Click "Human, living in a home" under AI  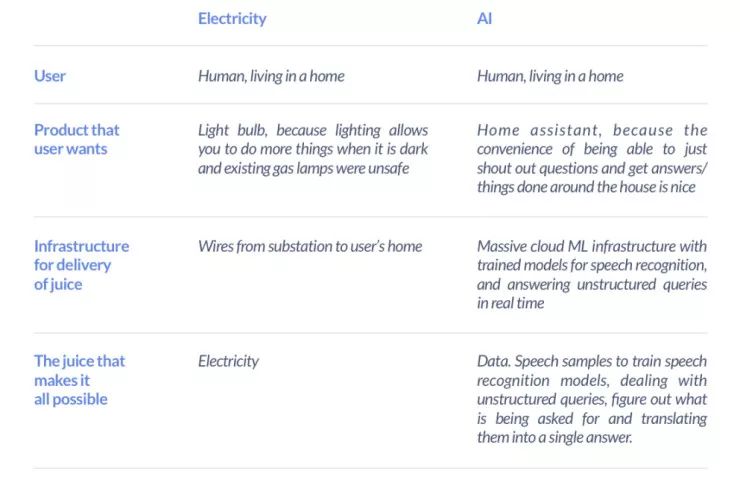[550, 76]
